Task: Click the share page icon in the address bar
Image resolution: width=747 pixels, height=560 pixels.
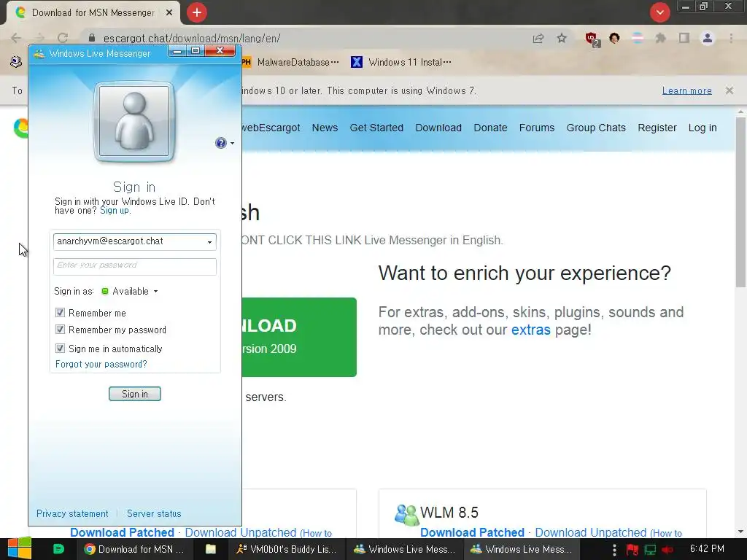Action: 538,39
